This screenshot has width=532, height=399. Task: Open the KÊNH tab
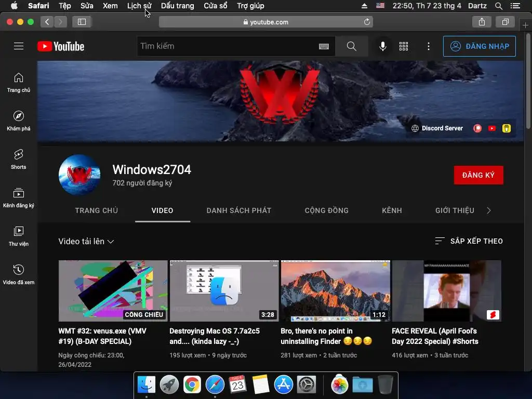point(392,210)
